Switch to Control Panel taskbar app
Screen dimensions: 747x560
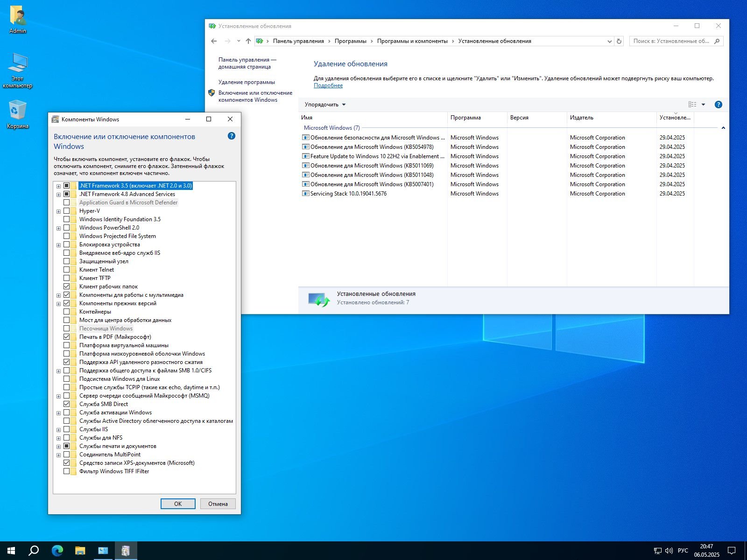pyautogui.click(x=103, y=551)
